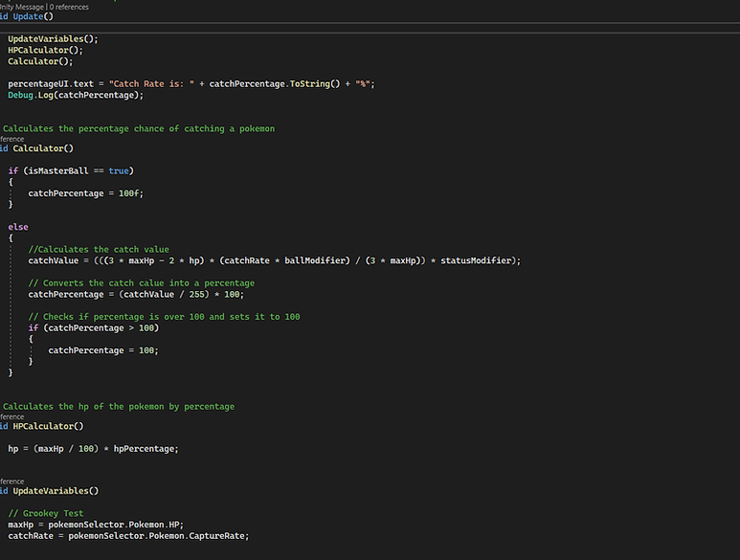This screenshot has height=560, width=740.
Task: Click the percentageUI identifier
Action: point(37,84)
